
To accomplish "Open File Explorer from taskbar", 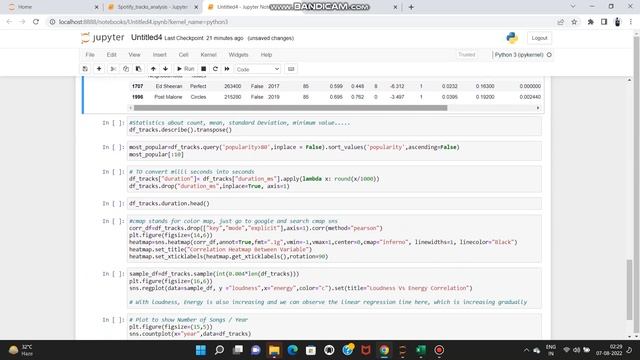I will [274, 350].
